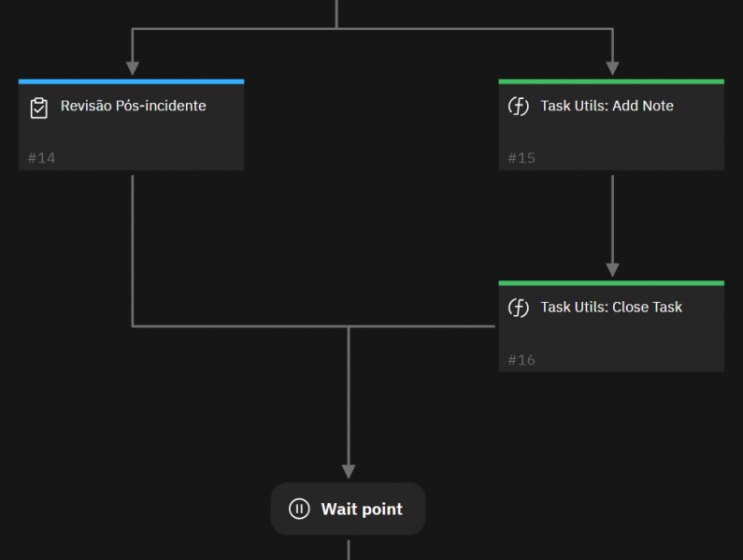This screenshot has width=743, height=560.
Task: Click step number #15
Action: (x=522, y=158)
